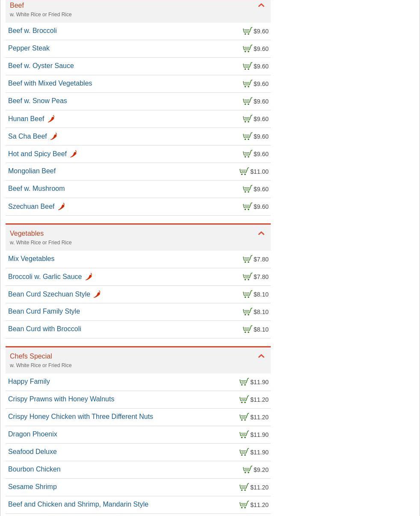The height and width of the screenshot is (516, 420).
Task: Open the Dragon Phoenix dish link
Action: click(x=33, y=434)
